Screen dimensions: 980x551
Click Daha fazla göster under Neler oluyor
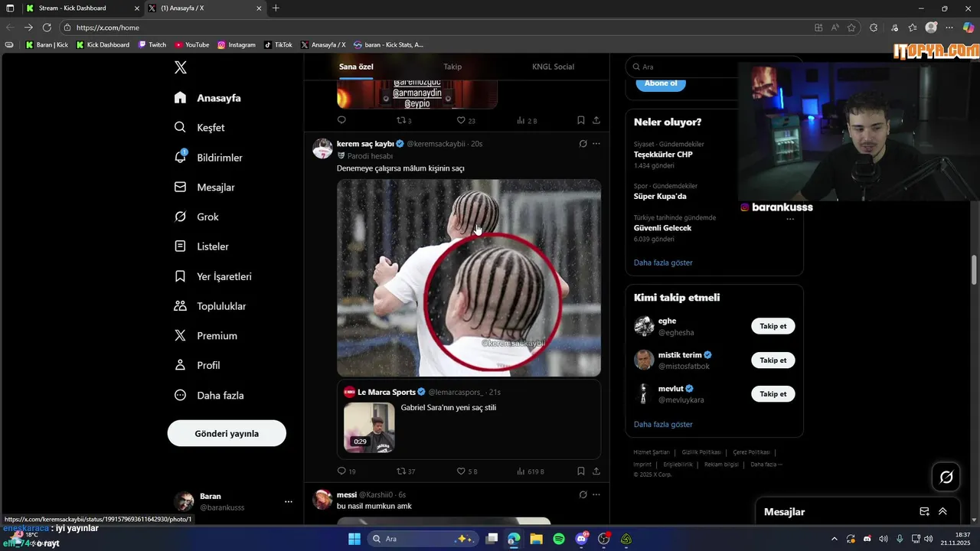(663, 262)
